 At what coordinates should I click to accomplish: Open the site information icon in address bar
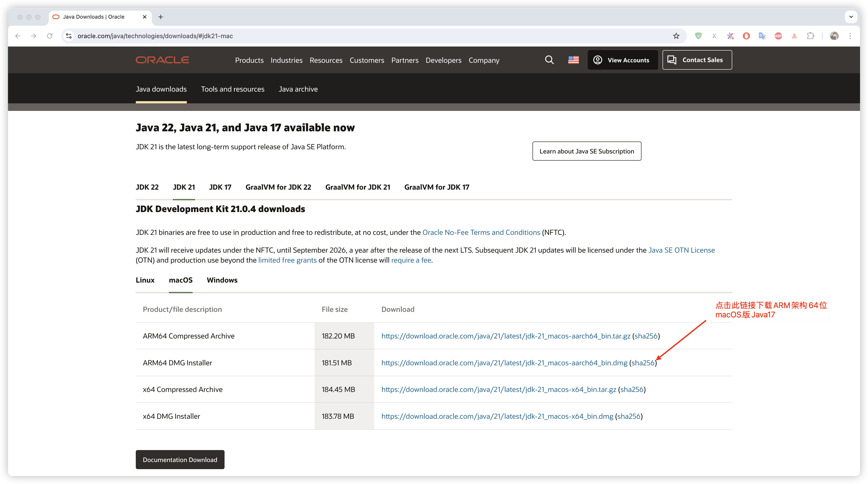pyautogui.click(x=69, y=36)
